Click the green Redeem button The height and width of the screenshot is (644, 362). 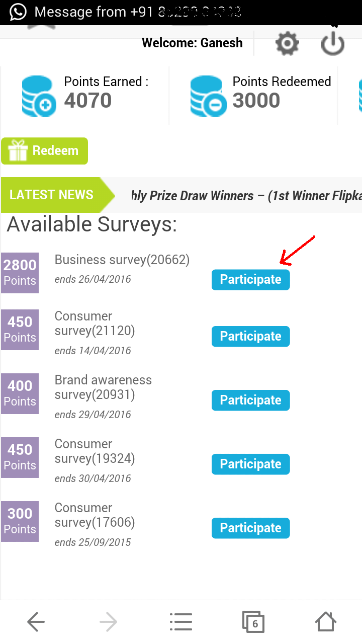click(x=44, y=151)
